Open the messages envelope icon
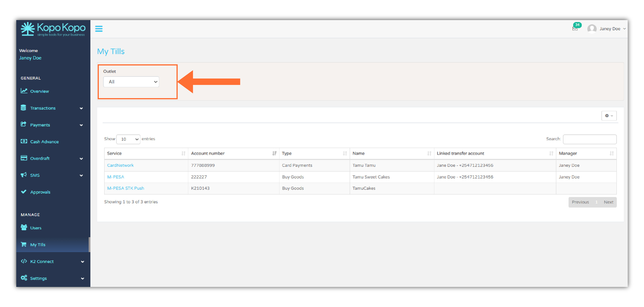 click(x=575, y=29)
